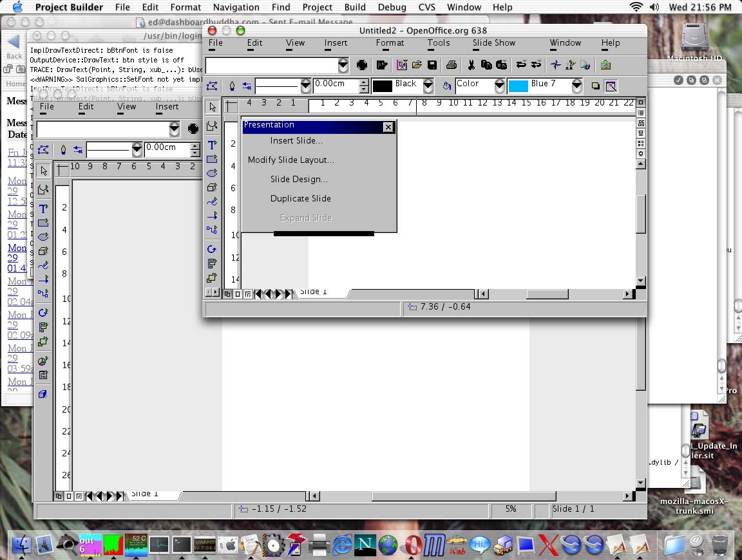The width and height of the screenshot is (742, 560).
Task: Open the Blue 7 fill color dropdown
Action: 577,86
